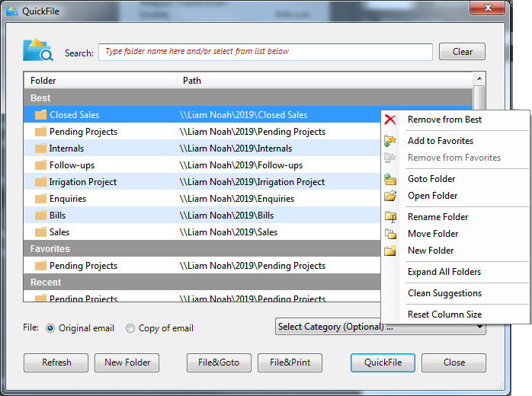Click the Internals folder icon
Screen dimensions: 532x396
pyautogui.click(x=40, y=148)
